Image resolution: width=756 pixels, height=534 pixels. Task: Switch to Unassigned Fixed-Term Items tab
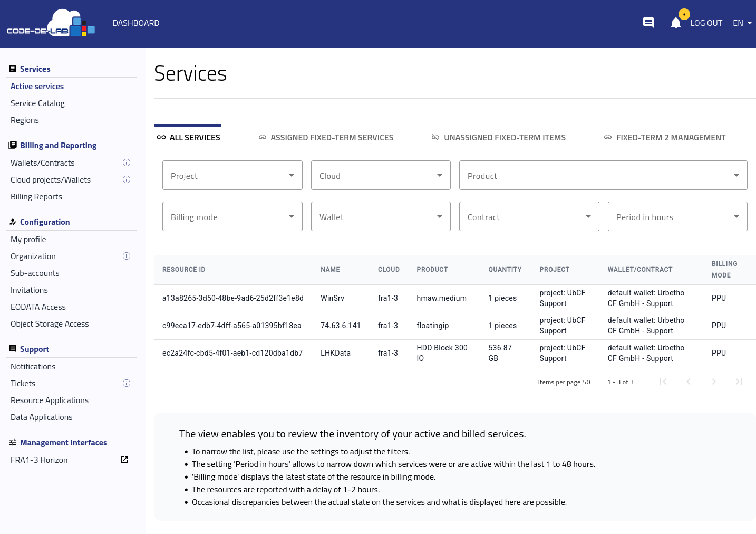[x=498, y=137]
